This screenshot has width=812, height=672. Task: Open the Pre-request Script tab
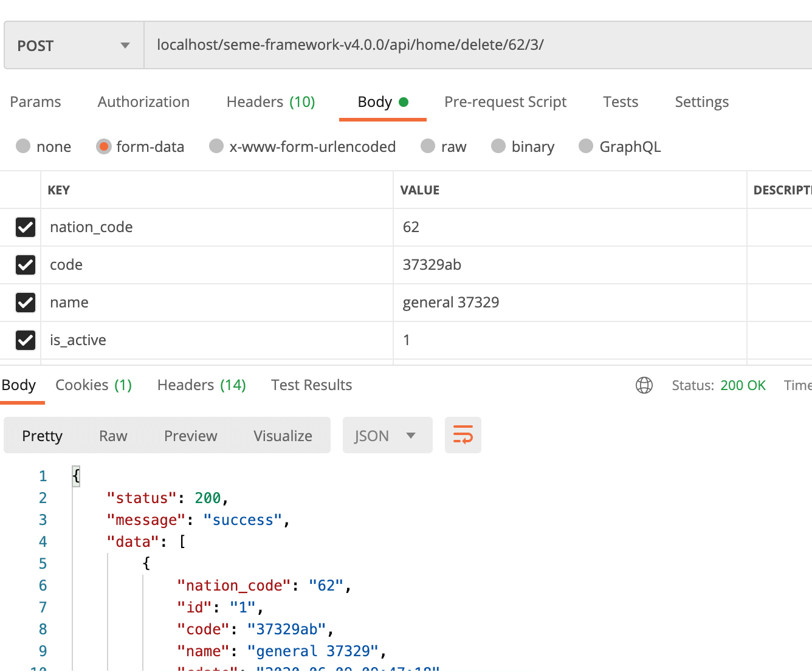click(x=505, y=102)
